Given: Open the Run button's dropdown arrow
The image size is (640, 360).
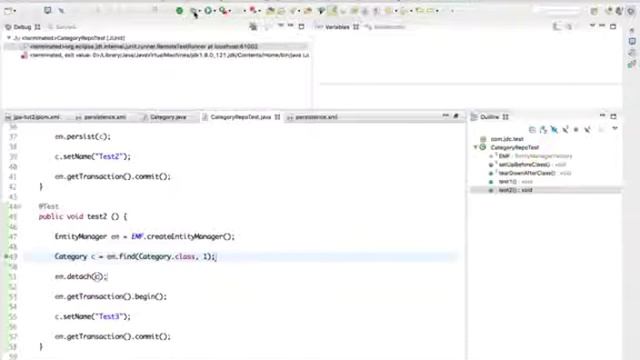Looking at the screenshot, I should pos(215,11).
